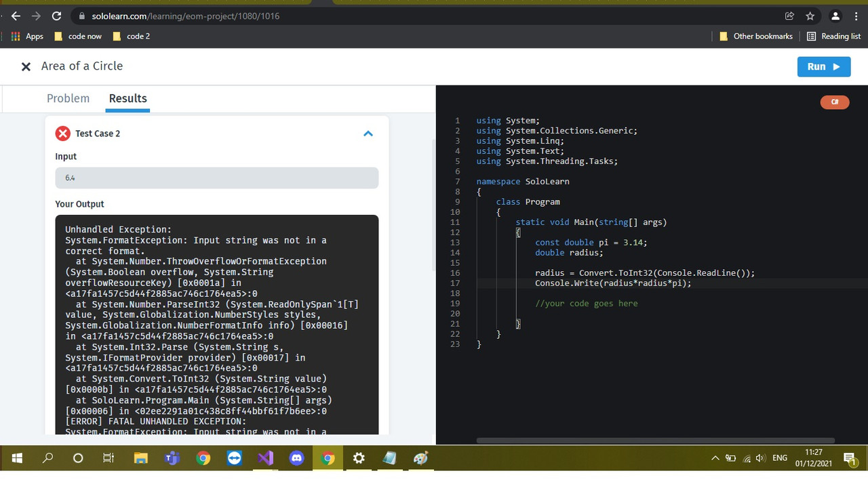Open Task View on the taskbar
Image resolution: width=868 pixels, height=488 pixels.
pos(108,459)
